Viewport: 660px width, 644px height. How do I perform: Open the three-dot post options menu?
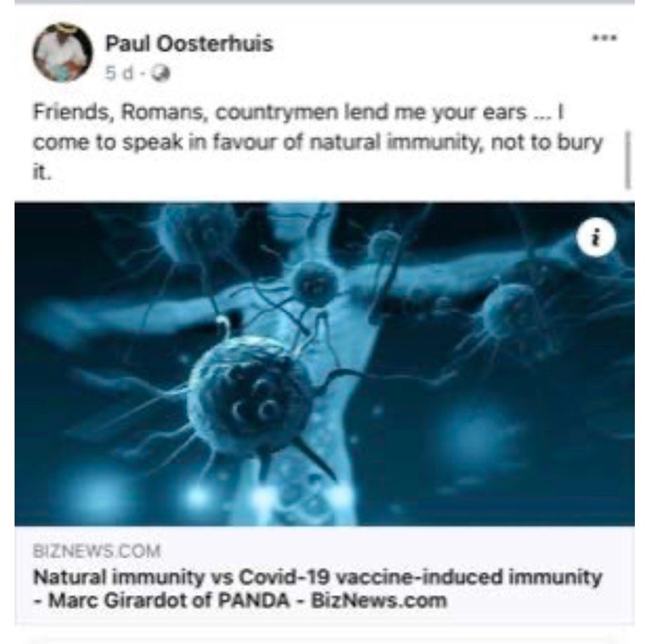pos(604,38)
